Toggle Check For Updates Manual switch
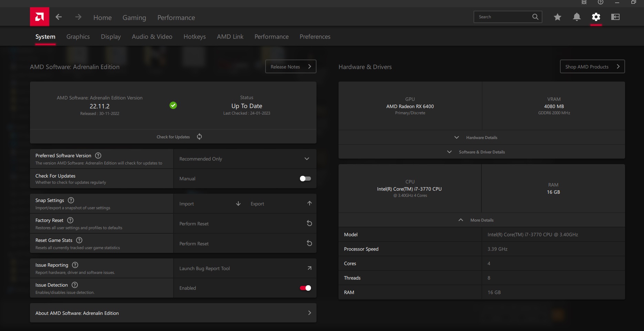Screen dimensions: 644x331 (305, 179)
